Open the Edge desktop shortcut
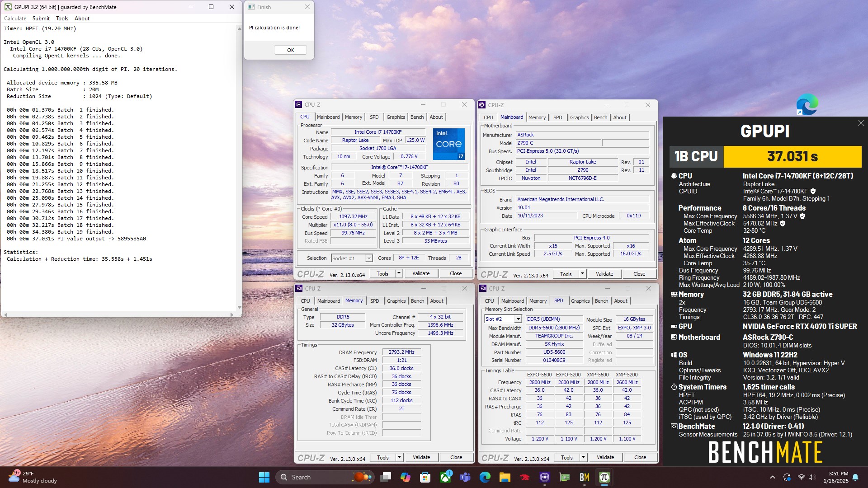The image size is (868, 488). [807, 104]
